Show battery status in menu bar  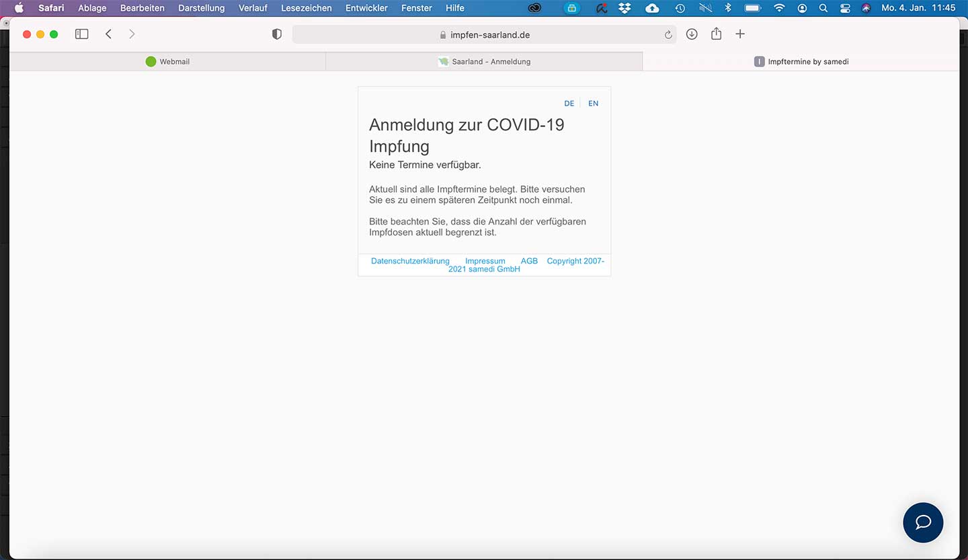[x=752, y=8]
